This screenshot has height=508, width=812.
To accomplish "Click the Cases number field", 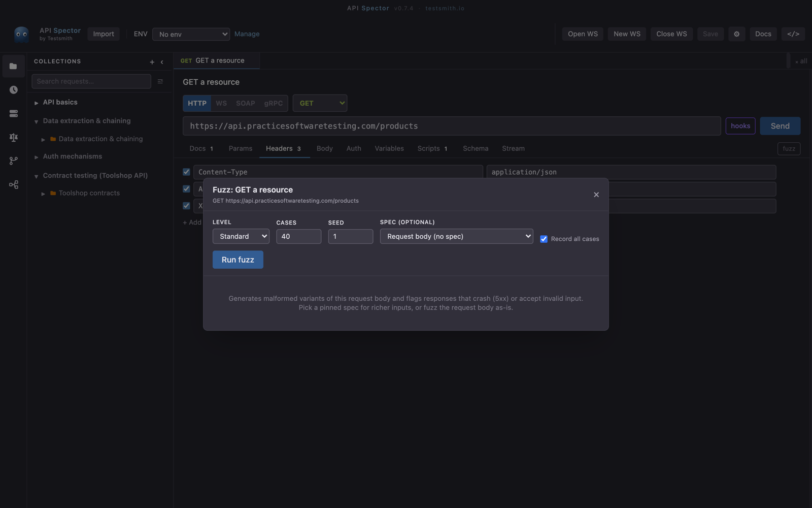I will coord(298,236).
